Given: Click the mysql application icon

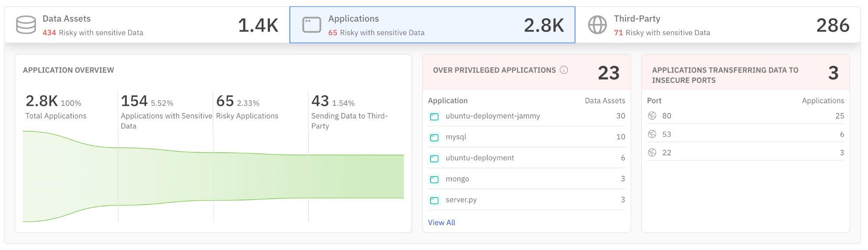Looking at the screenshot, I should pyautogui.click(x=434, y=138).
